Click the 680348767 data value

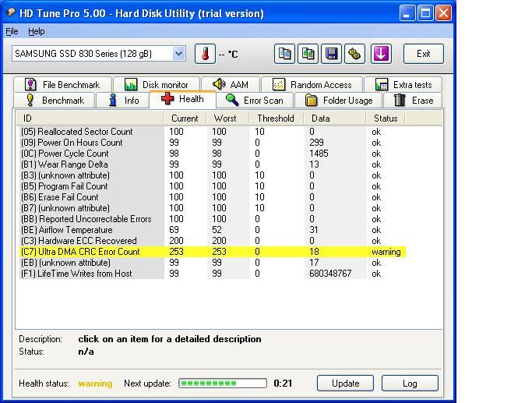(x=330, y=274)
